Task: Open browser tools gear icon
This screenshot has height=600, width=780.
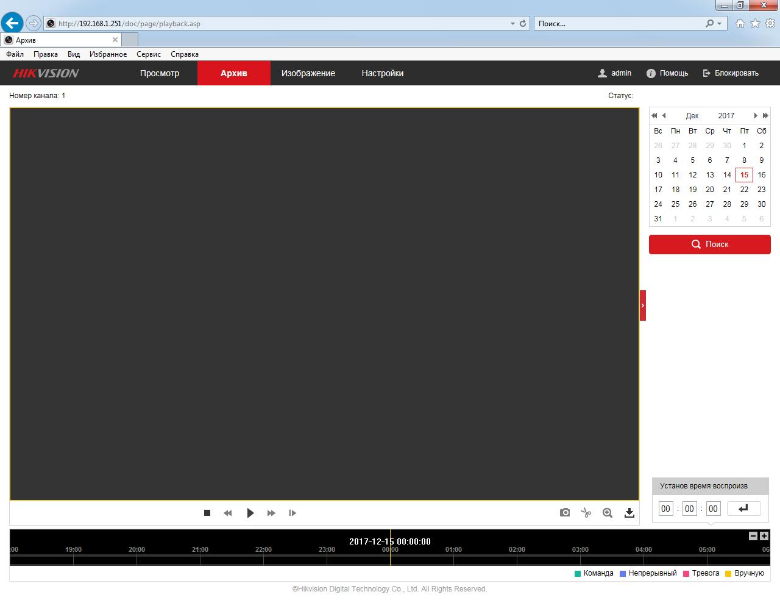Action: (x=770, y=23)
